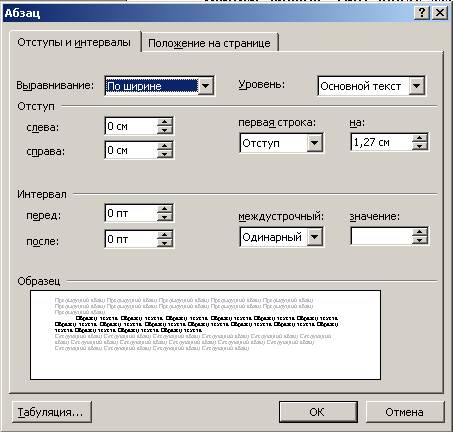Increase the 1,27 см value
Image resolution: width=453 pixels, height=432 pixels.
click(x=420, y=138)
